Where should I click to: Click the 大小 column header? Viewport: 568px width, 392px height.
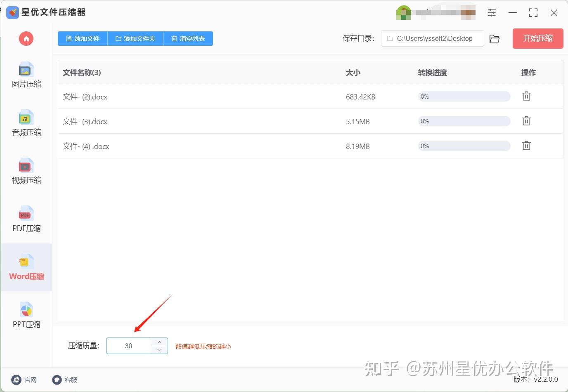353,73
